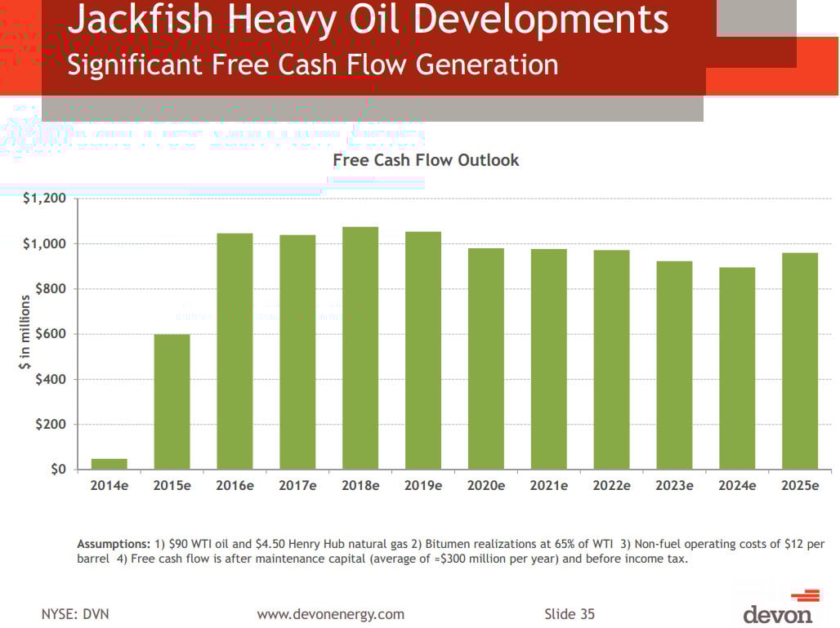Click the Free Cash Flow Outlook chart title

point(426,160)
